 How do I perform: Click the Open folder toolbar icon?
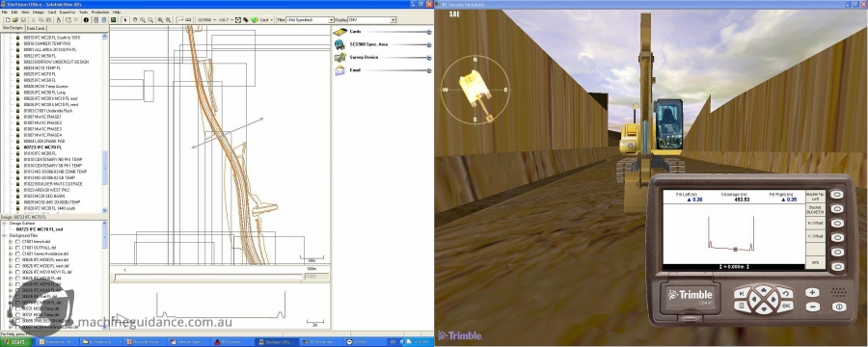(14, 20)
